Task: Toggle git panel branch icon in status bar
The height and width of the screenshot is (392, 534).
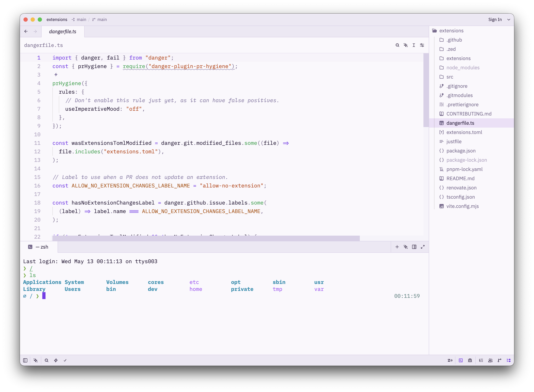Action: point(500,360)
